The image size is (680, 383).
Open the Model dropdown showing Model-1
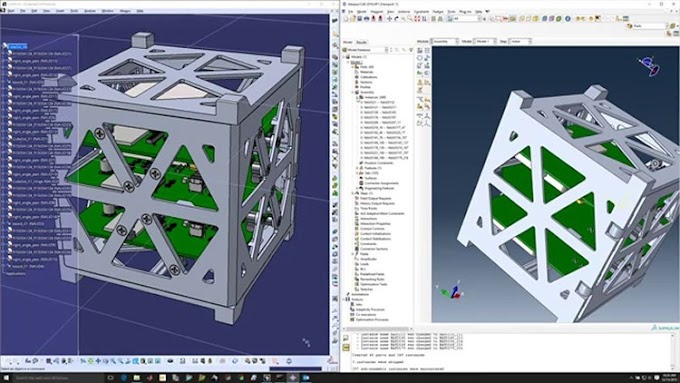[485, 42]
